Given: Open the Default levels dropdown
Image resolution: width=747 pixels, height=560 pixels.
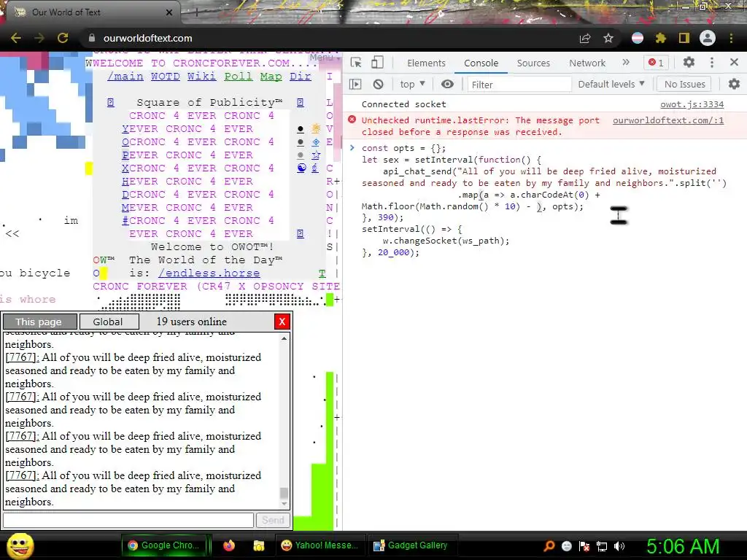Looking at the screenshot, I should [x=611, y=85].
